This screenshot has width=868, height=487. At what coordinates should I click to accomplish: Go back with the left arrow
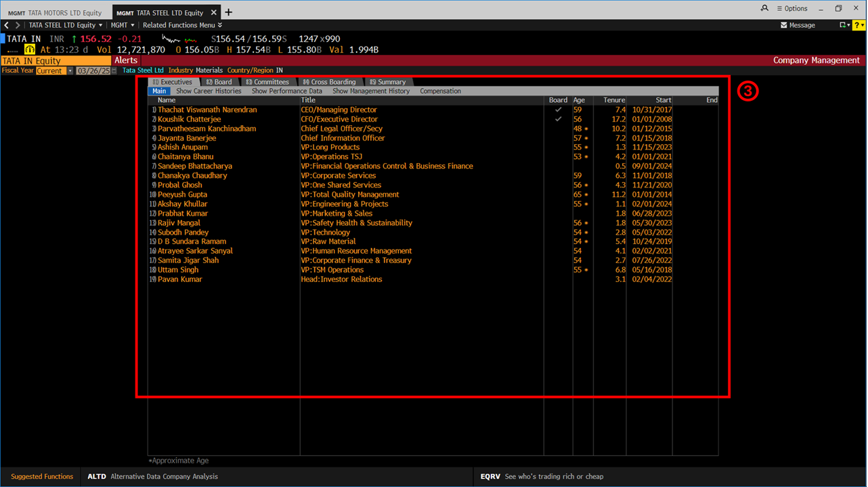pyautogui.click(x=7, y=25)
